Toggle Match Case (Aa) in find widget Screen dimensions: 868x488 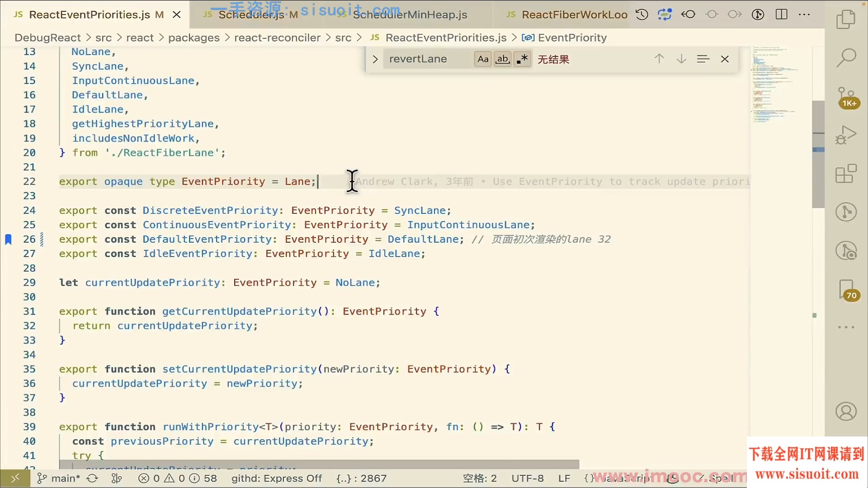[483, 59]
